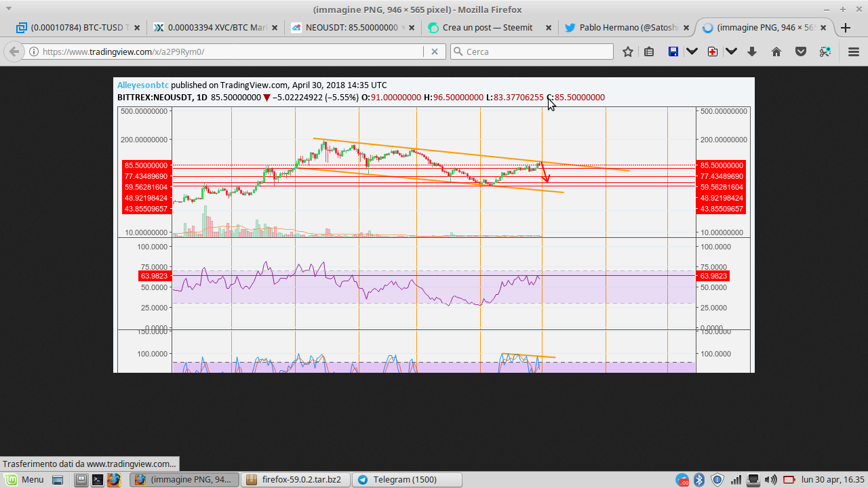Click the 'published on TradingView.com' text
868x488 pixels.
[229, 85]
